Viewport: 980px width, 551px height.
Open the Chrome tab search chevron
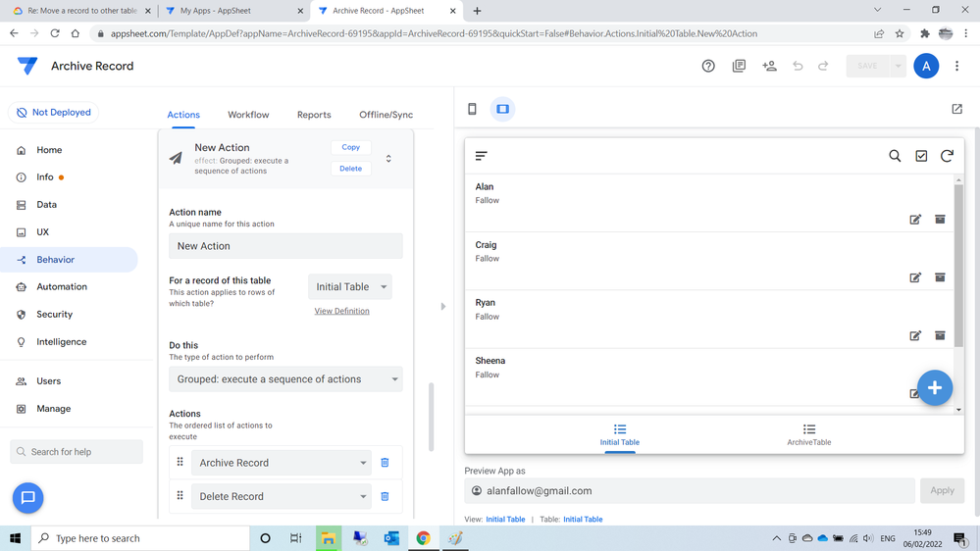pos(877,10)
